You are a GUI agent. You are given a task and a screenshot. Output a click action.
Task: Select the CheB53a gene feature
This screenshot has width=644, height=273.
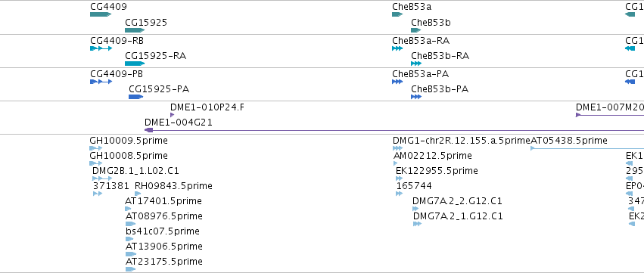click(x=397, y=14)
